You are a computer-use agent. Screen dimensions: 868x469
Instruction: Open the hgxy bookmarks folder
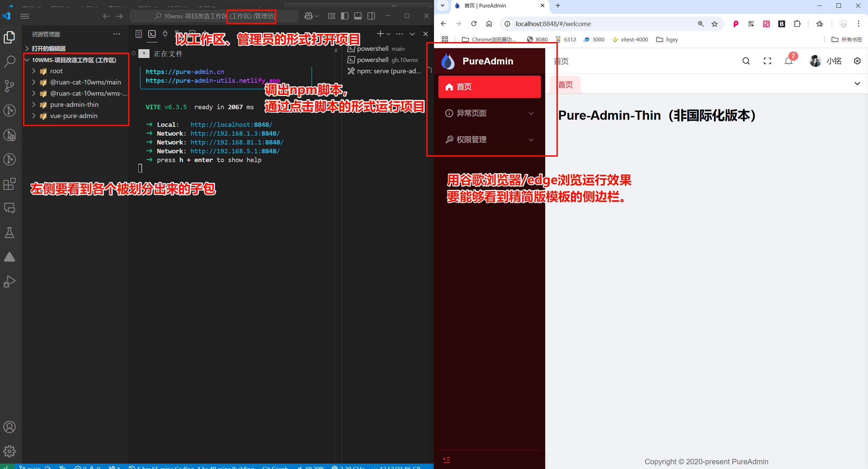[x=667, y=40]
